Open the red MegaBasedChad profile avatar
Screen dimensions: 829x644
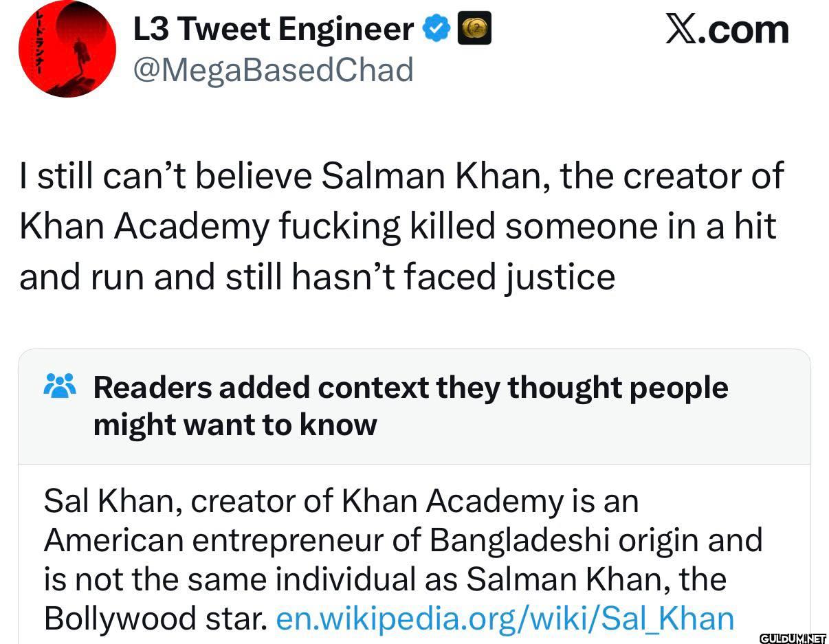[67, 49]
